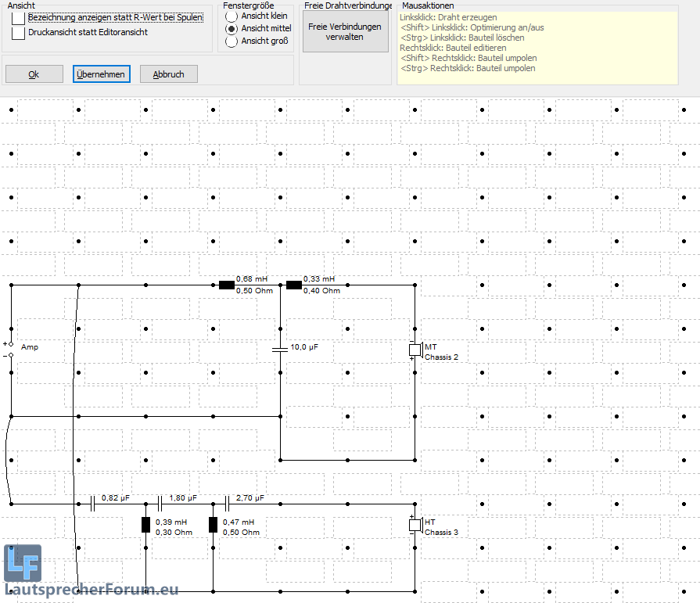Select 'Ansicht groß' radio button
Viewport: 700px width, 603px height.
232,41
